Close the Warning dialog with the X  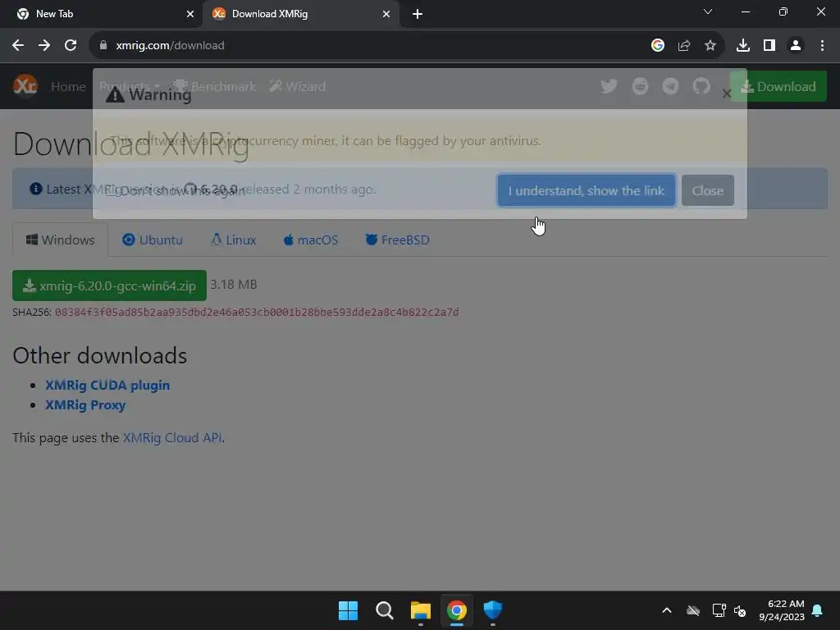[x=727, y=94]
